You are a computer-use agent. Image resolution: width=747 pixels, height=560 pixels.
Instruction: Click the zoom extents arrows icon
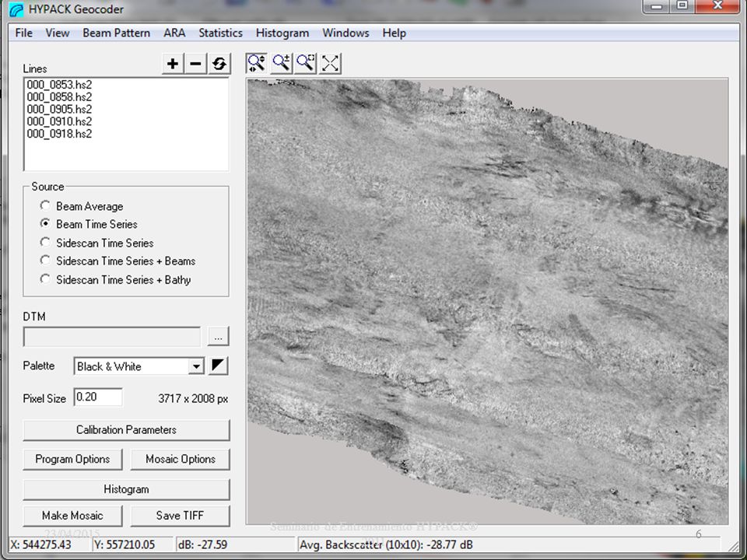330,63
